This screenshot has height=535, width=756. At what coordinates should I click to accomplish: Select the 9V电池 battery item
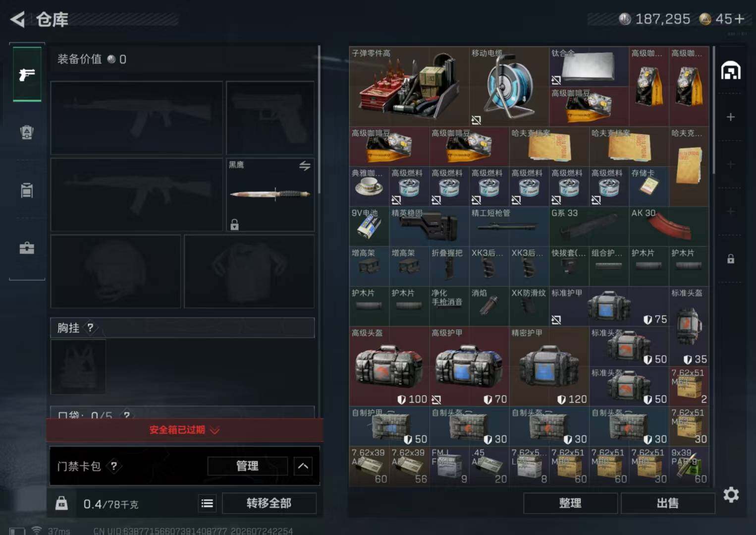pos(369,227)
